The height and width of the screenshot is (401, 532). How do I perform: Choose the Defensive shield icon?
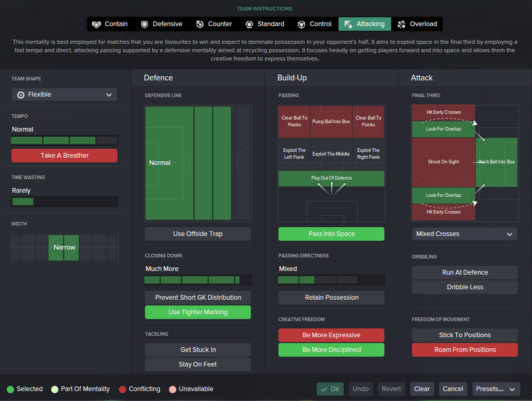pyautogui.click(x=144, y=25)
